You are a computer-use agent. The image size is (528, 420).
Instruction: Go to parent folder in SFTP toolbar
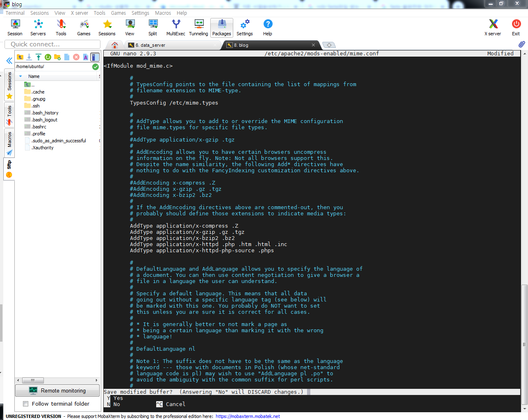coord(20,57)
